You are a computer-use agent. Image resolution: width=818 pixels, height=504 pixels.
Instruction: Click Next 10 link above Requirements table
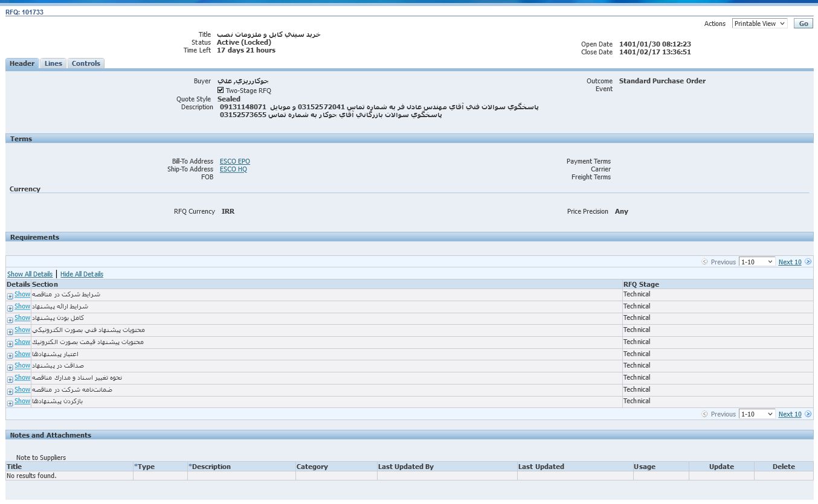pos(790,262)
